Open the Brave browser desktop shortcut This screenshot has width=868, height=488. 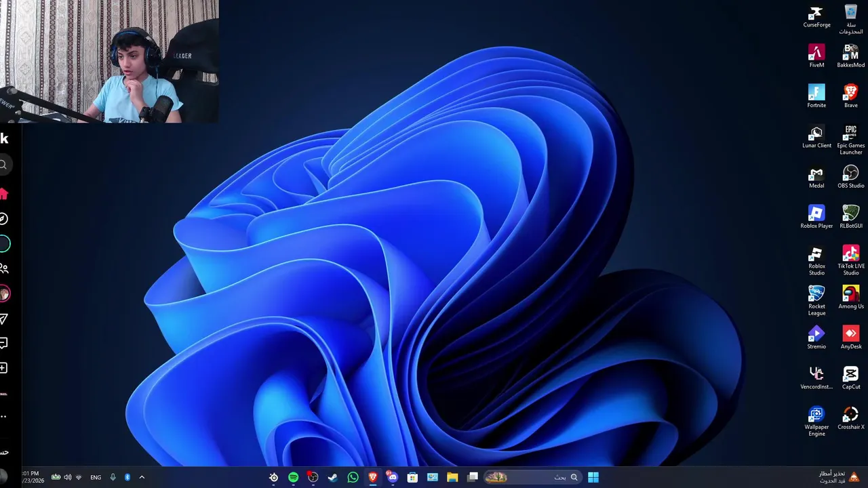850,96
